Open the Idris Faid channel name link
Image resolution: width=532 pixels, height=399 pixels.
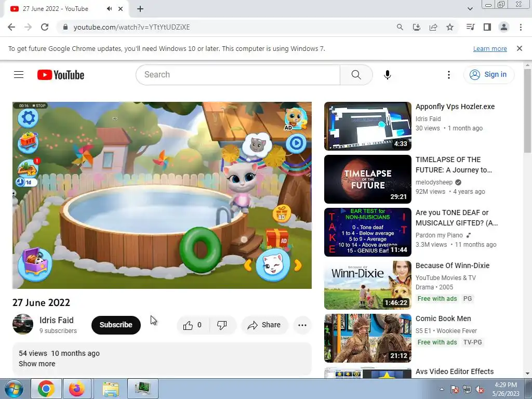(56, 320)
